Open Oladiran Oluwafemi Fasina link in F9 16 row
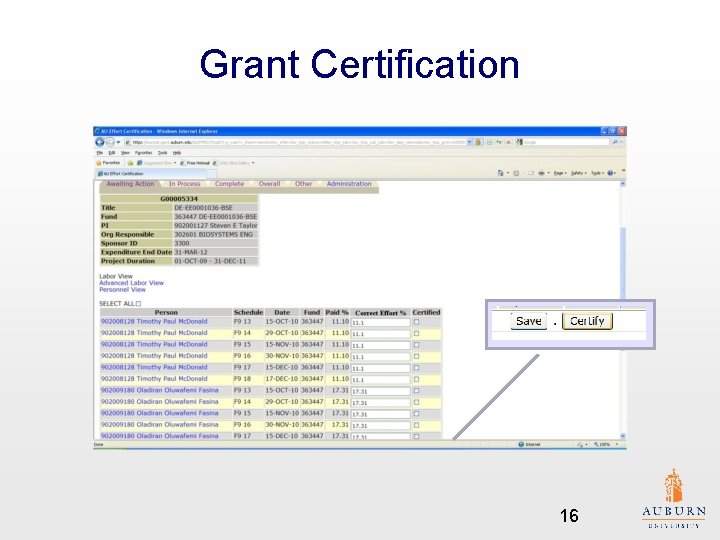Screen dimensions: 720x540 point(159,425)
